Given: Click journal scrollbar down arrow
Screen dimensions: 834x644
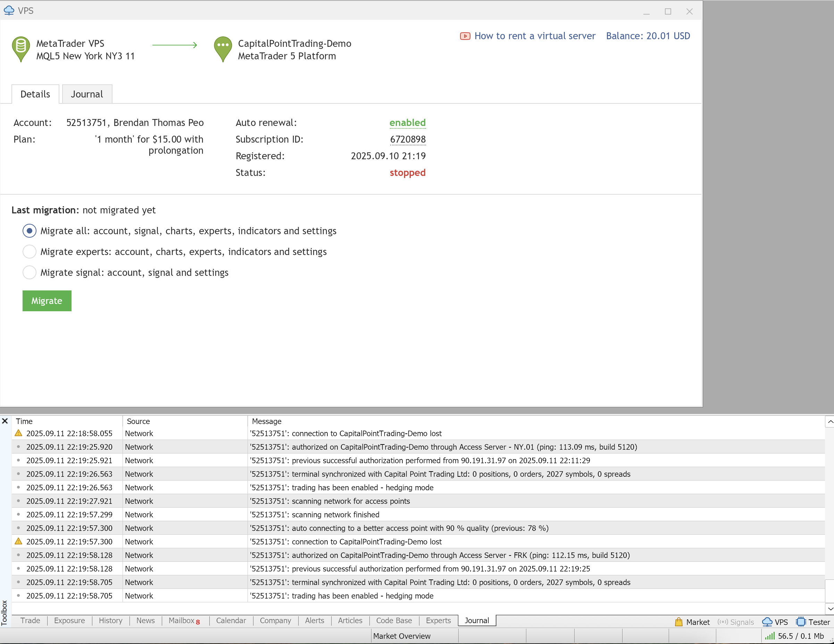Looking at the screenshot, I should point(830,609).
